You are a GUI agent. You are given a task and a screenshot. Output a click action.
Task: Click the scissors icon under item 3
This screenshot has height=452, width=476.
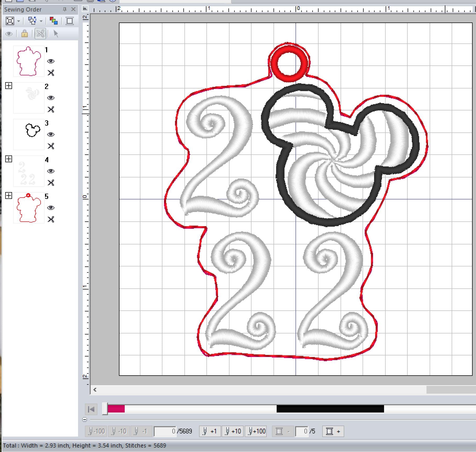[x=51, y=146]
